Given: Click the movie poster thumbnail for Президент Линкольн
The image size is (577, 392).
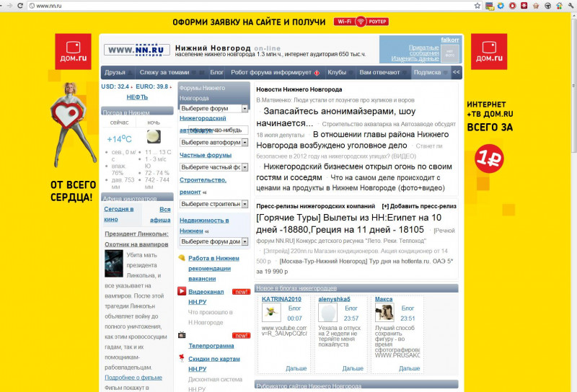Looking at the screenshot, I should (x=114, y=263).
